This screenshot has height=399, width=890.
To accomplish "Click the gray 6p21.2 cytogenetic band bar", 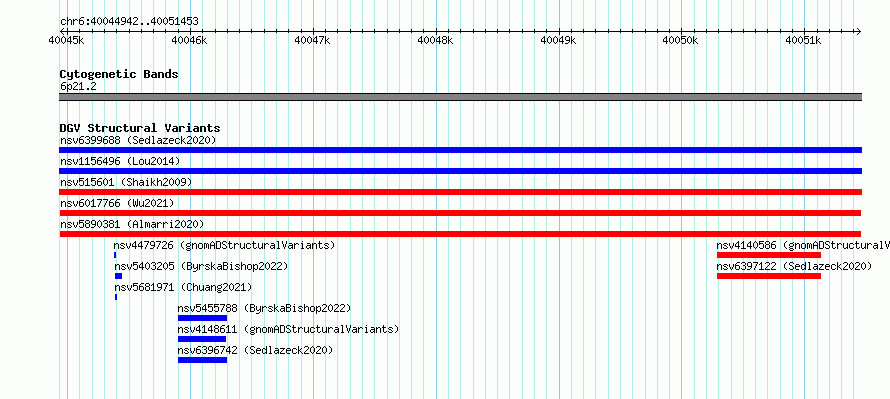I will pyautogui.click(x=460, y=97).
